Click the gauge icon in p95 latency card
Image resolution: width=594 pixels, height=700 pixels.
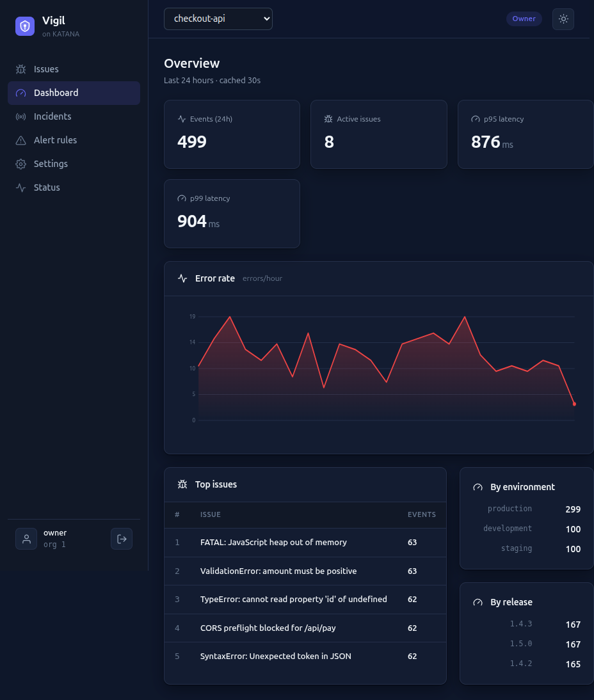point(475,119)
